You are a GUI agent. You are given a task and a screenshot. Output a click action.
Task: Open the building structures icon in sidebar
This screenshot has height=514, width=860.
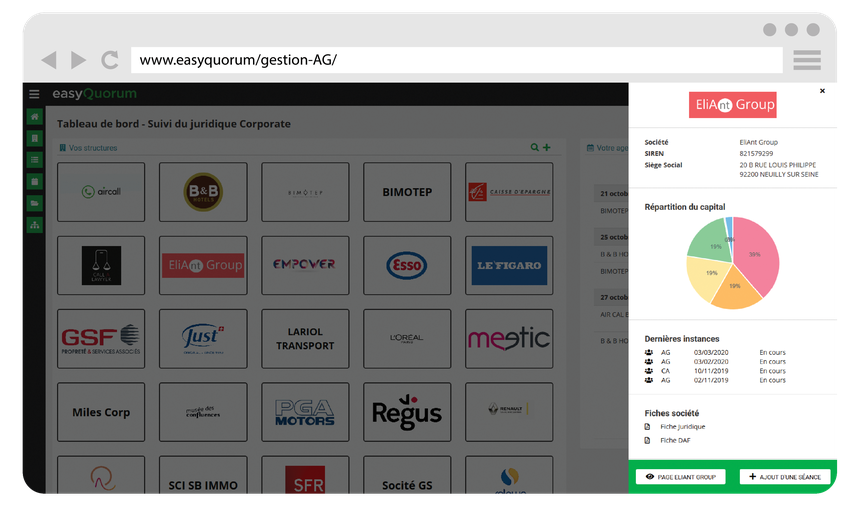click(35, 138)
